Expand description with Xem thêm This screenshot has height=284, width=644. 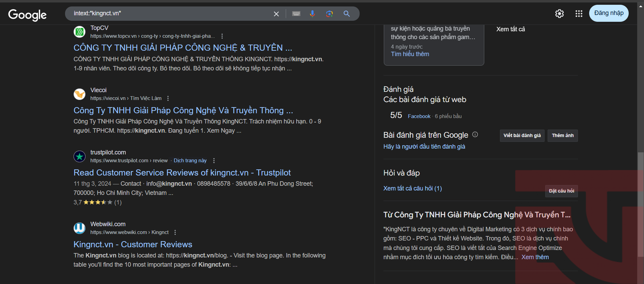pyautogui.click(x=535, y=257)
